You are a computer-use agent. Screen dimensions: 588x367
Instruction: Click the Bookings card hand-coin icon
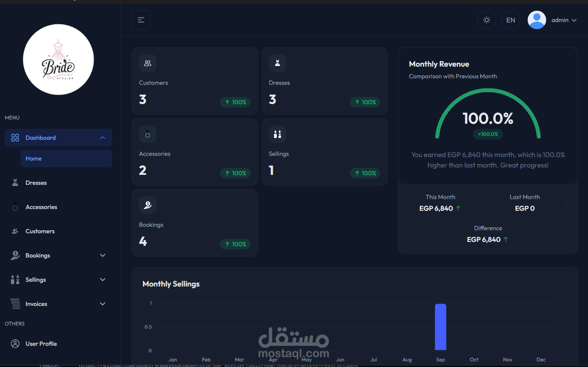(148, 205)
